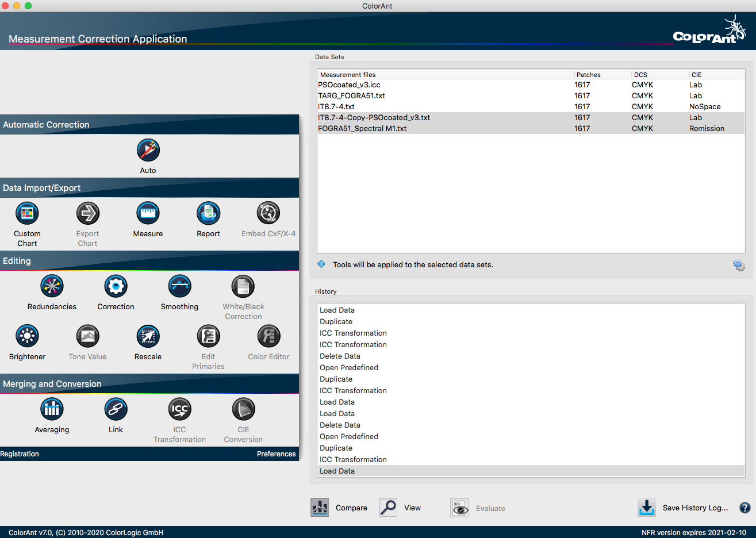
Task: Click the White/Black Correction icon
Action: [x=243, y=286]
